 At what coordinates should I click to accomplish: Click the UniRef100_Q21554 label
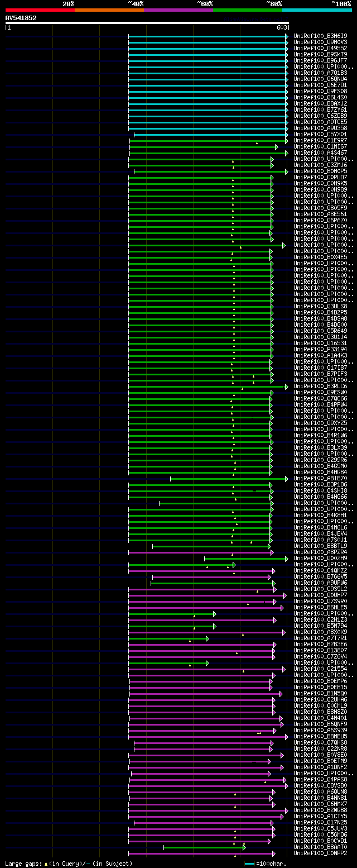click(x=320, y=669)
